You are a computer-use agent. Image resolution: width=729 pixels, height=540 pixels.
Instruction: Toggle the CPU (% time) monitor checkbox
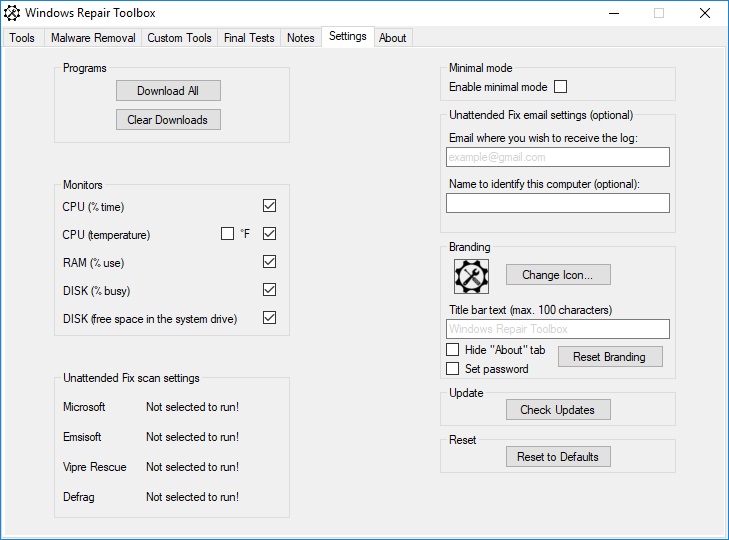[270, 206]
